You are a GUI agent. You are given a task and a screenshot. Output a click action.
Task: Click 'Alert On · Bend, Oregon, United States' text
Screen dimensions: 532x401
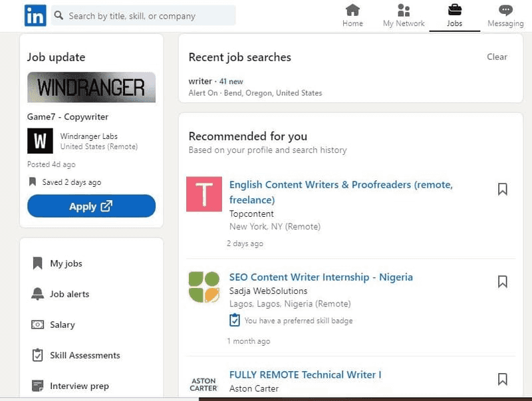pos(255,93)
